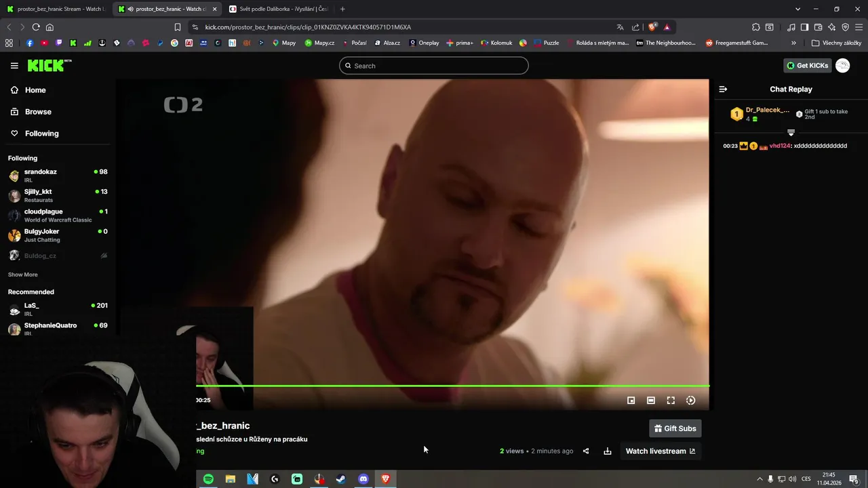Open StephanieQuatro recommended channel

coord(58,329)
